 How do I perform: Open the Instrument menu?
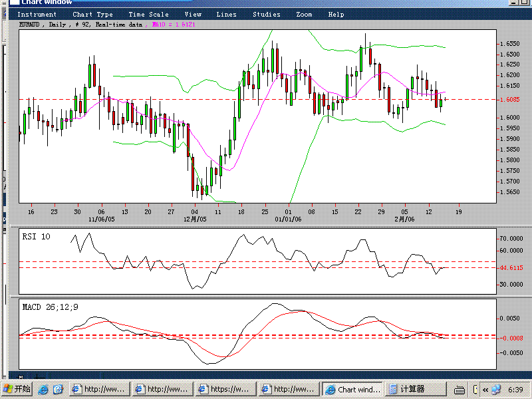click(37, 14)
